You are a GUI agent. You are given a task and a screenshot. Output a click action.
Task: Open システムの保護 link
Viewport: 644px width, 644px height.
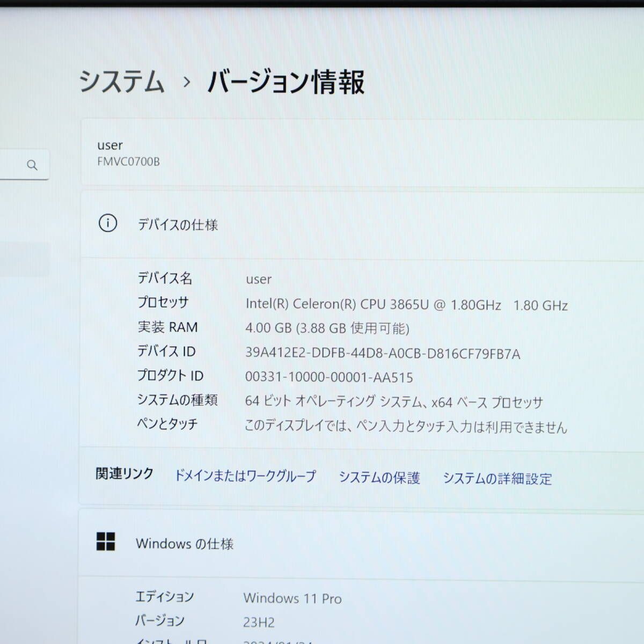[x=379, y=477]
